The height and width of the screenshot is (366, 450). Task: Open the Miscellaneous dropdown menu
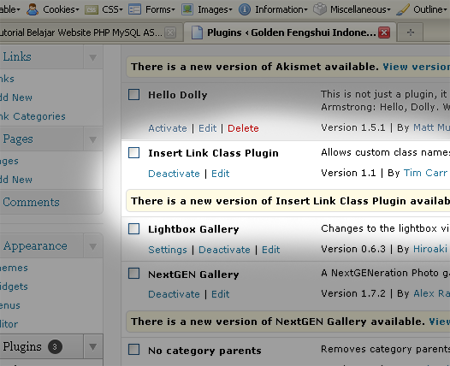tap(360, 10)
